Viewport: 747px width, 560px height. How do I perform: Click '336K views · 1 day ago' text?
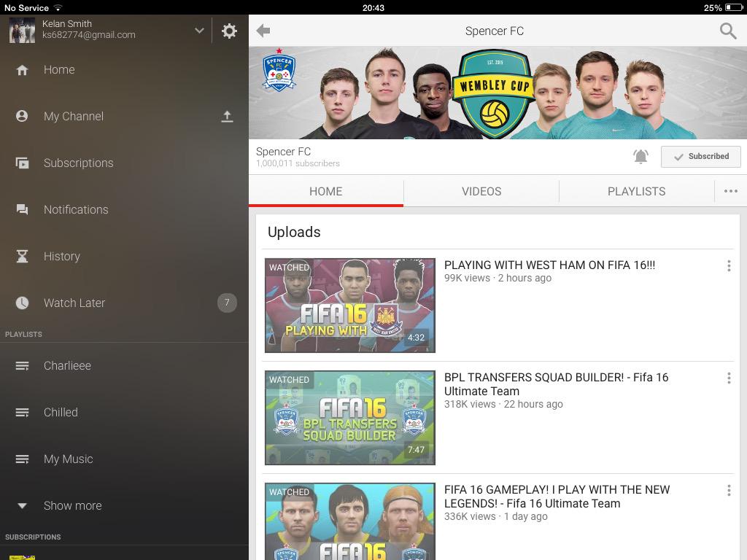click(x=496, y=517)
